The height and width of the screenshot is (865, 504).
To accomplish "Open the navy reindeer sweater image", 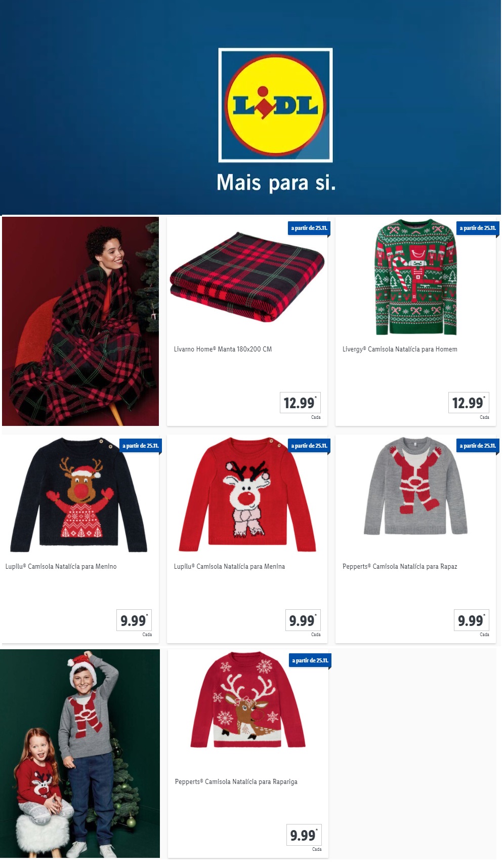I will pos(79,495).
